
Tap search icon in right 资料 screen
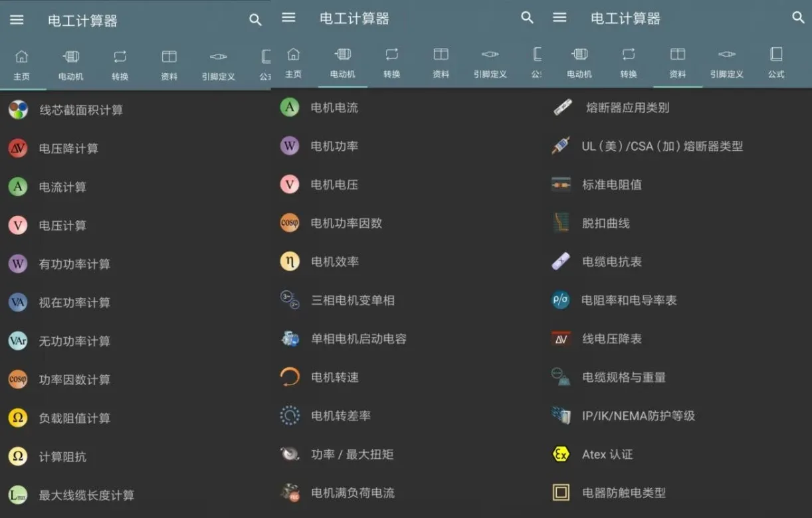pyautogui.click(x=799, y=17)
